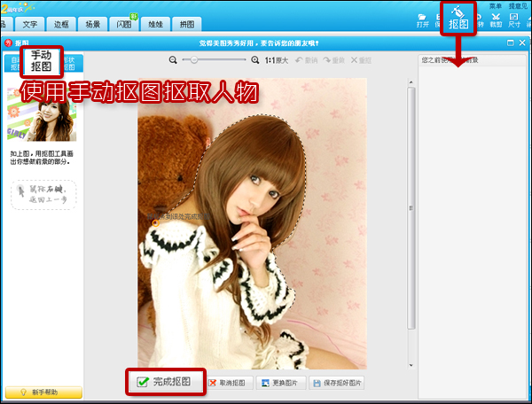The image size is (532, 404).
Task: Open the 文字 (text) tab
Action: [x=30, y=23]
